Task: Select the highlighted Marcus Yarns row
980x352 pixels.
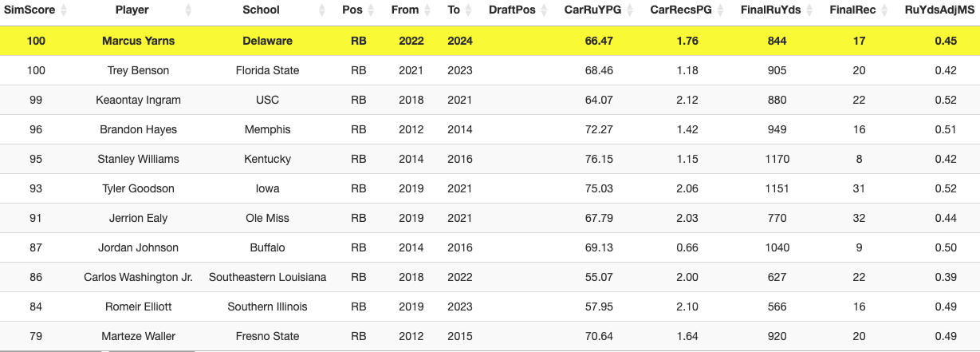Action: (x=490, y=41)
